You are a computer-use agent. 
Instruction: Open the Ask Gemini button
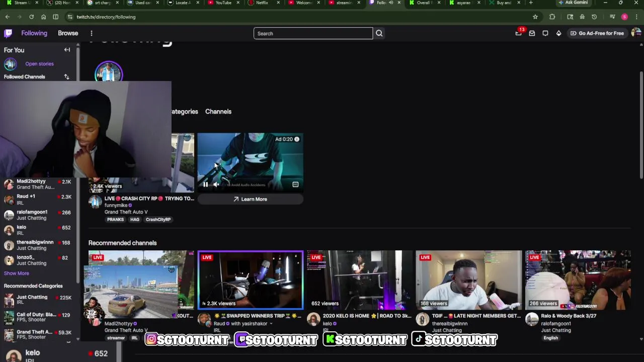(x=573, y=3)
